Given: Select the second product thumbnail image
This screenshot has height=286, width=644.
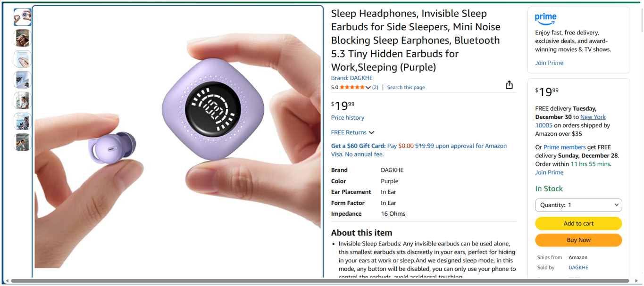Looking at the screenshot, I should click(x=23, y=38).
